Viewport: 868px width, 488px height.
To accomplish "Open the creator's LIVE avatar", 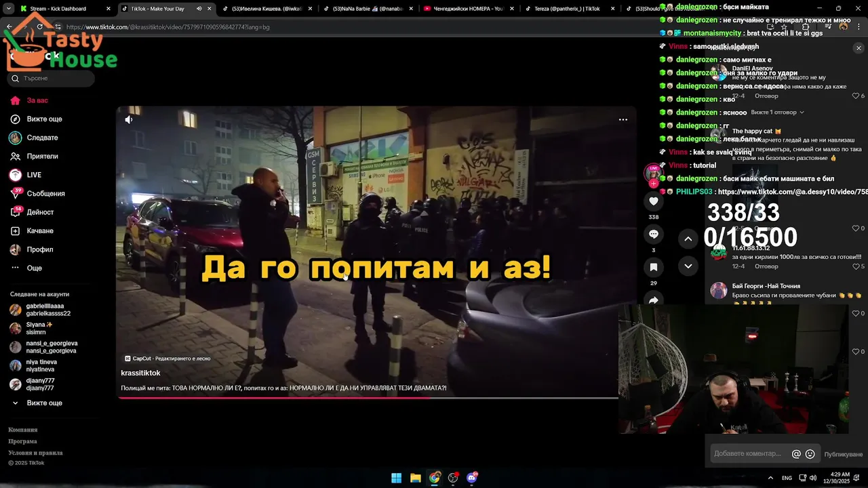I will pyautogui.click(x=653, y=172).
